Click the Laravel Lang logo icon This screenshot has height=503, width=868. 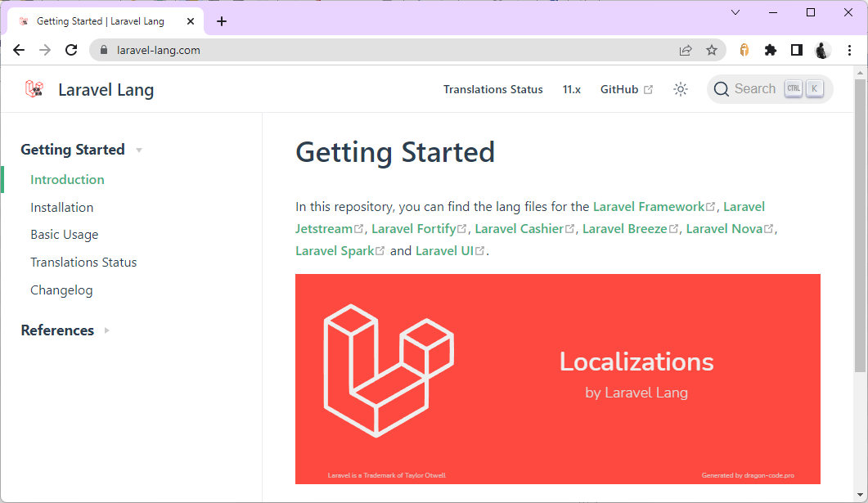[34, 89]
